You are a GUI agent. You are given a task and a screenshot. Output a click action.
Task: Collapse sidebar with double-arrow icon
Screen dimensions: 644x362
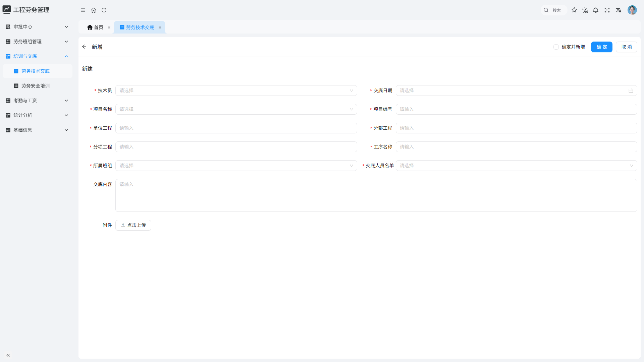click(x=8, y=355)
